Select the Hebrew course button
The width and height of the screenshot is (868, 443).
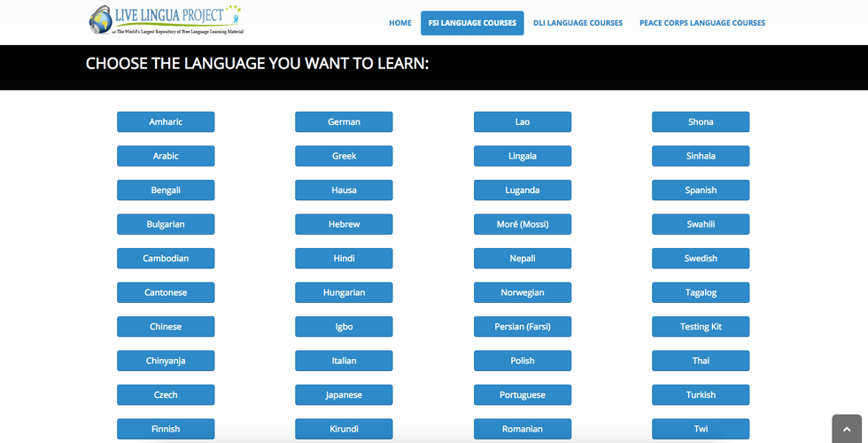(x=344, y=224)
